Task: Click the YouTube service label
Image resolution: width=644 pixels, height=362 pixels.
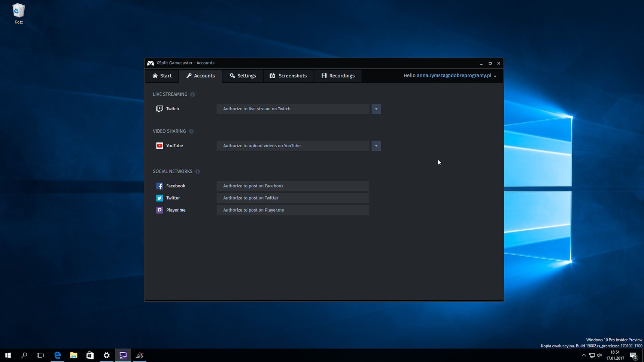Action: point(174,146)
